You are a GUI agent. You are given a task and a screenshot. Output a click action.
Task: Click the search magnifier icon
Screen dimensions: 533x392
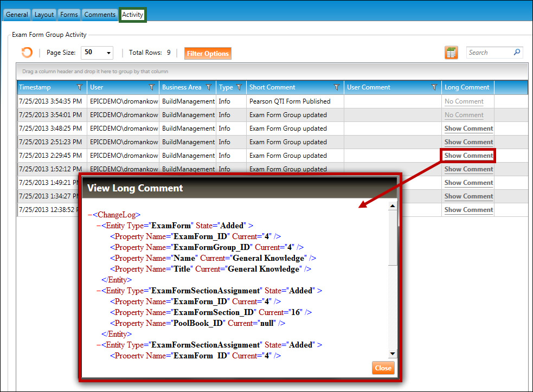tap(517, 53)
